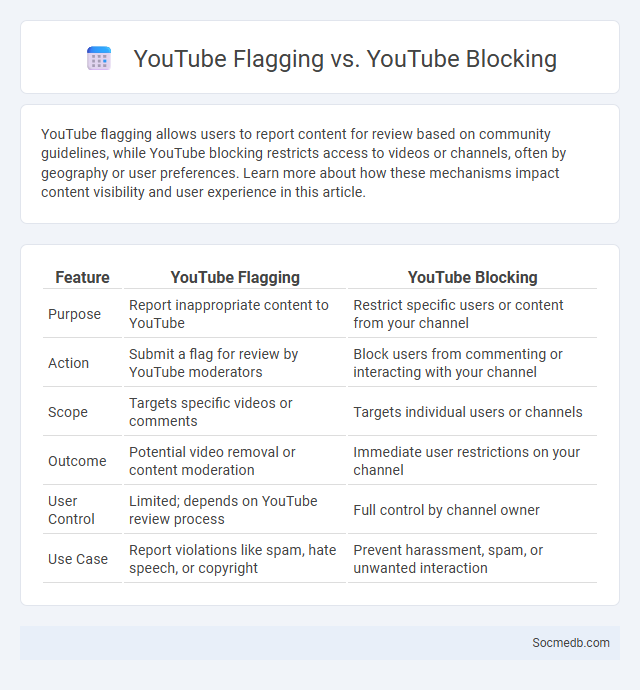
Task: Click cell 'Report inappropriate content to YouTube'
Action: click(x=235, y=314)
